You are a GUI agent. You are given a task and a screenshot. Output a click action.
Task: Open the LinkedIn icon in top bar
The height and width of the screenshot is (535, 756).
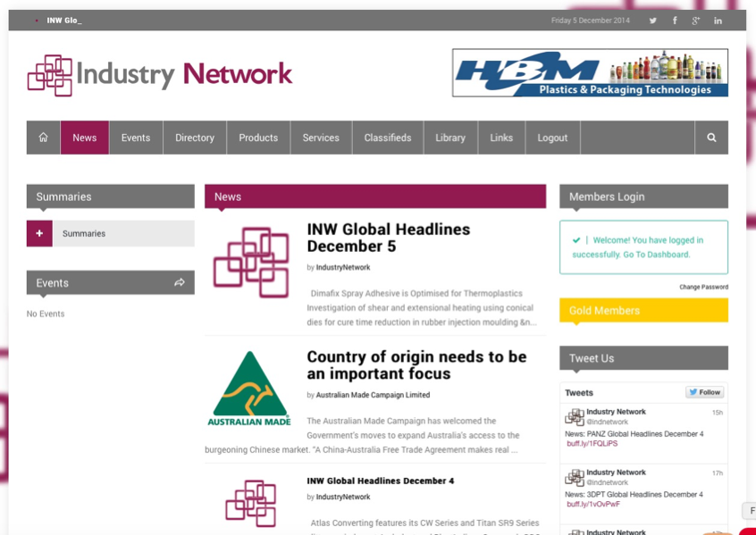718,21
